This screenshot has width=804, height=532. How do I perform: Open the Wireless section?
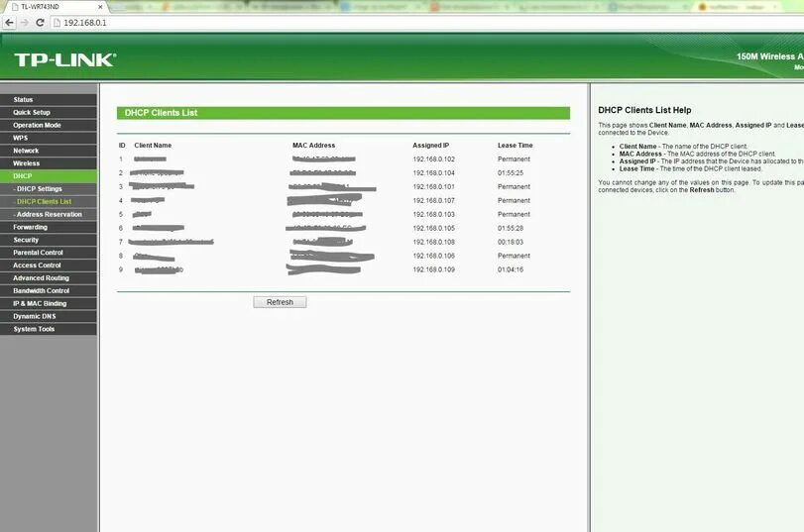[49, 163]
